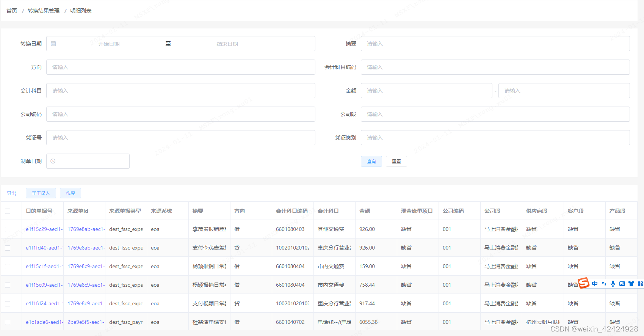Click the 结束日期 end date field
The height and width of the screenshot is (336, 644).
pyautogui.click(x=227, y=44)
